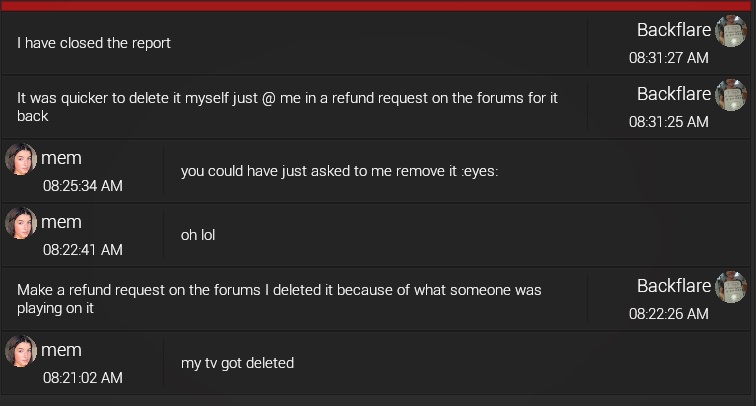This screenshot has width=756, height=406.
Task: Select the "I have closed the report" message
Action: coord(94,43)
